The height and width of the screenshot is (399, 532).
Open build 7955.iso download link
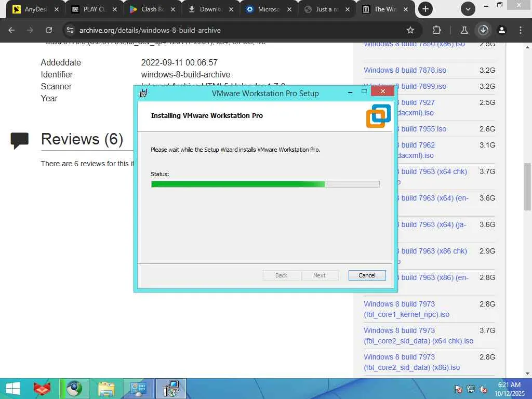pyautogui.click(x=422, y=129)
